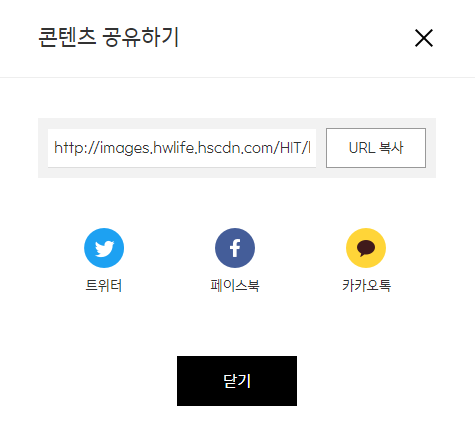Select the 카카오톡 text label
The height and width of the screenshot is (442, 475).
(366, 286)
